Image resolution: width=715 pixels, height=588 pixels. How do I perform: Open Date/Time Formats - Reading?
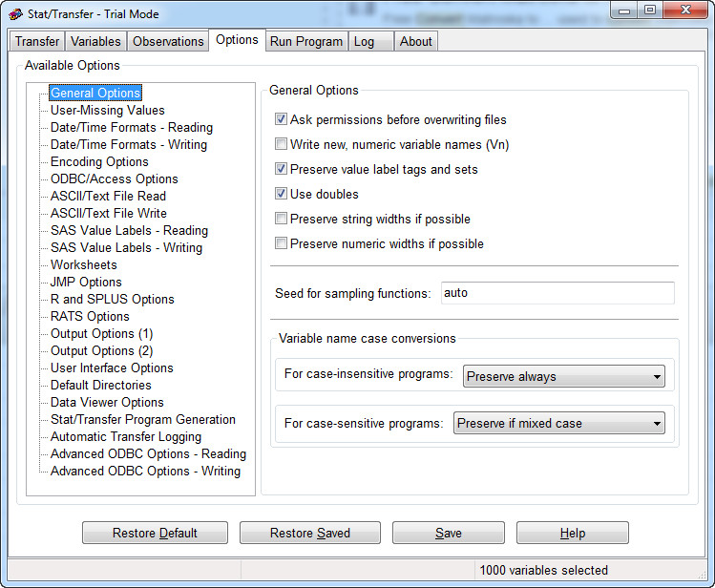132,128
